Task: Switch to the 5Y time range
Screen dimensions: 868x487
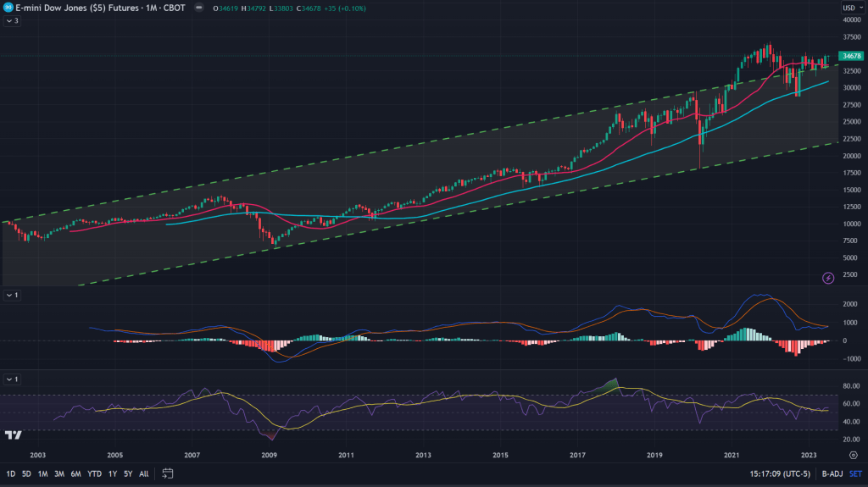Action: tap(127, 473)
